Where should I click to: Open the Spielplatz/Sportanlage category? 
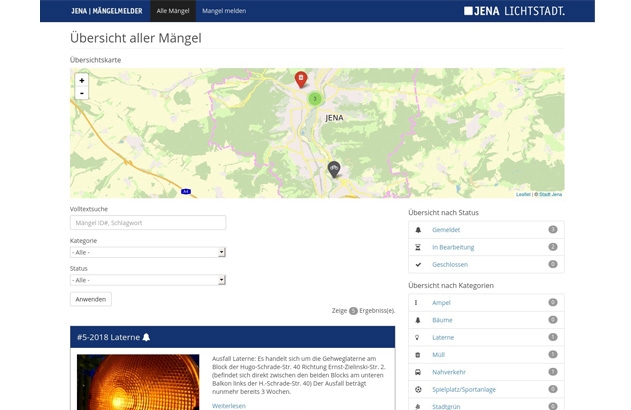coord(463,389)
